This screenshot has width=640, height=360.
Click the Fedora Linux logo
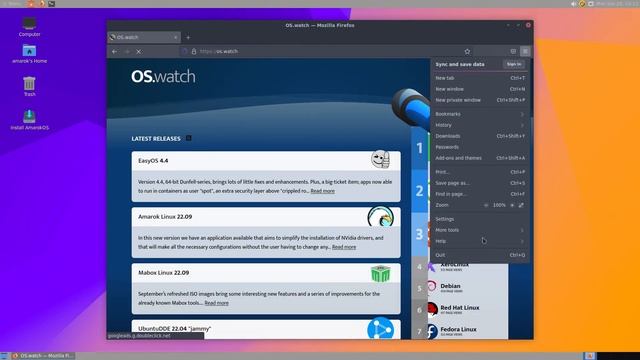click(x=432, y=331)
